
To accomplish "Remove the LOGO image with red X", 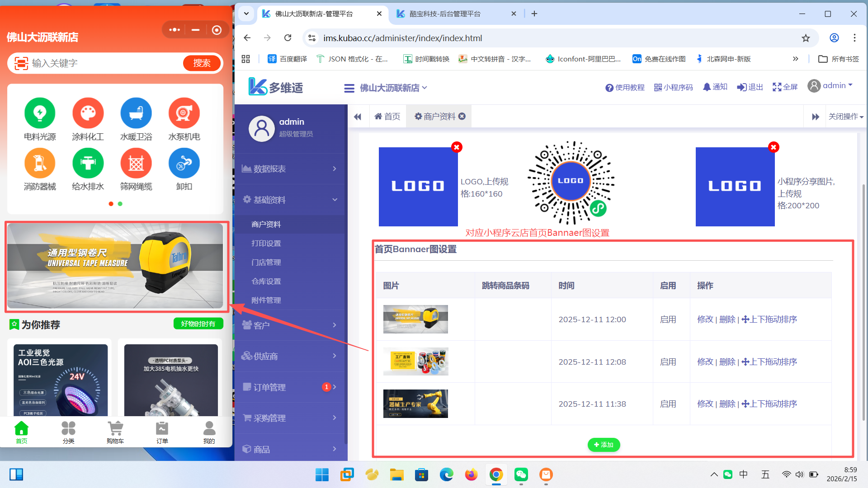I will 457,147.
